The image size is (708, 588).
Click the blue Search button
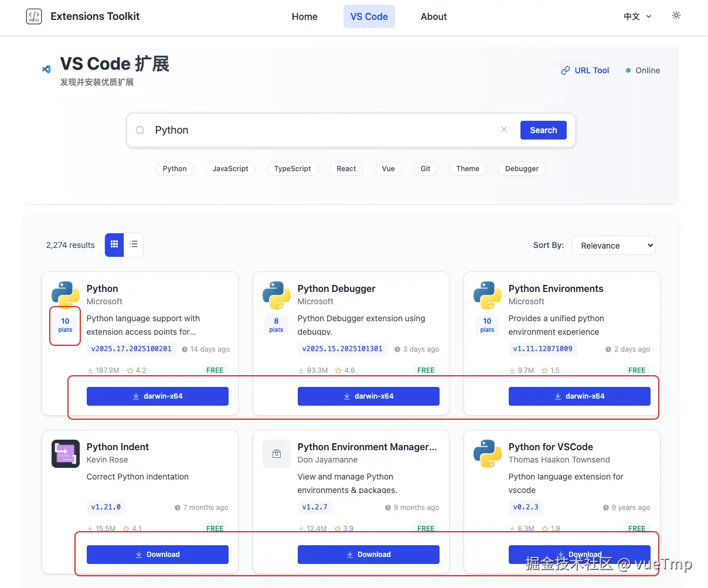coord(543,130)
